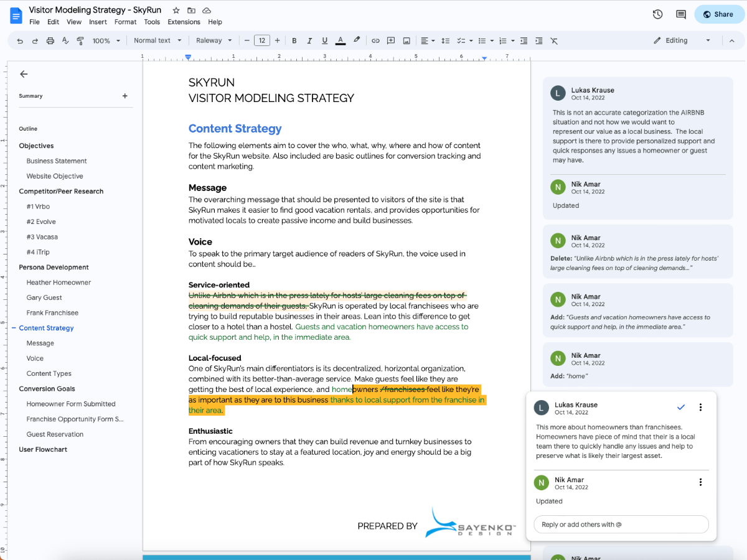Viewport: 747px width, 560px height.
Task: Open text color picker
Action: pyautogui.click(x=341, y=40)
